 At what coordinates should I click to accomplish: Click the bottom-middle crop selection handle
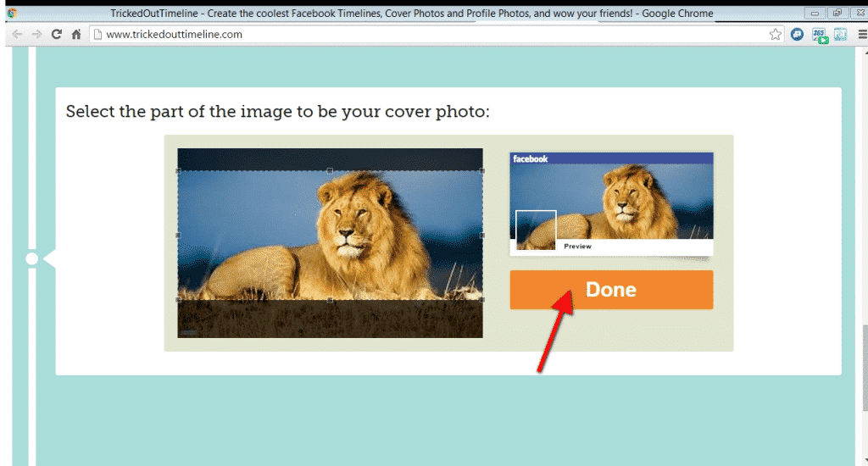coord(330,300)
